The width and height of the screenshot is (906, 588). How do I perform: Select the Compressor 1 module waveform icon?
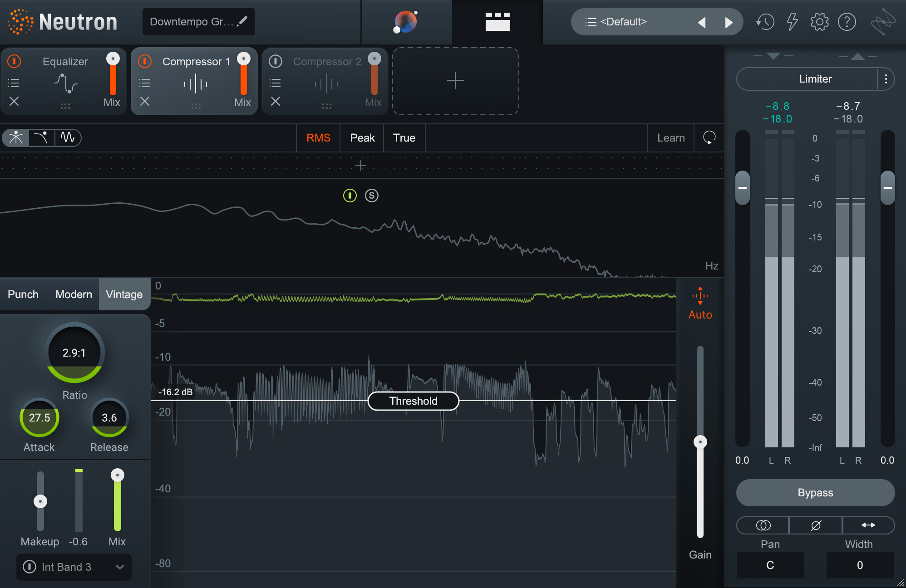[x=196, y=83]
